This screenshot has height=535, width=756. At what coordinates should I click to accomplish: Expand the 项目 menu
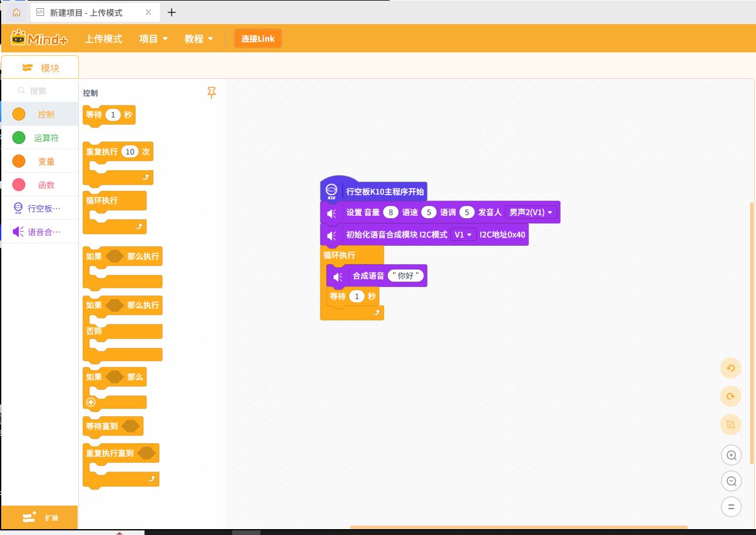click(153, 39)
